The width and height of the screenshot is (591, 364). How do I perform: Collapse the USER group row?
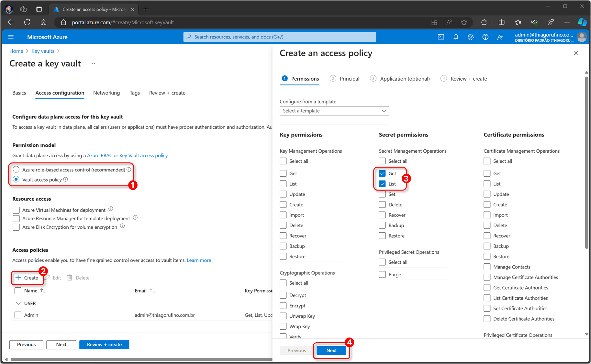point(18,303)
